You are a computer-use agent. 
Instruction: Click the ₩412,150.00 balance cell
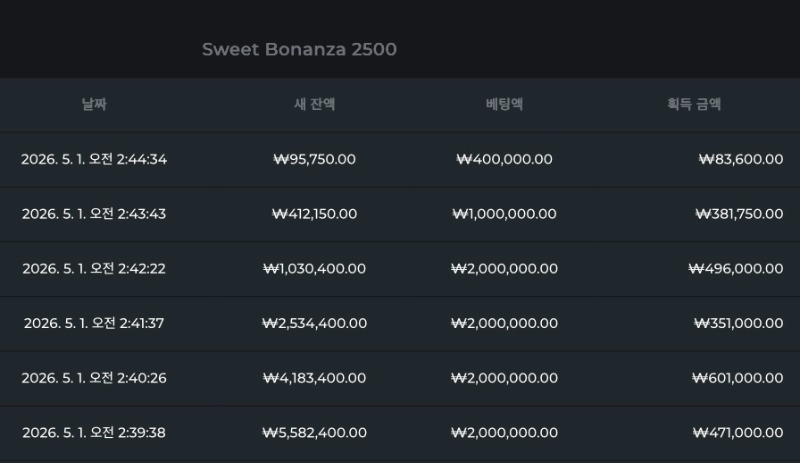coord(314,214)
